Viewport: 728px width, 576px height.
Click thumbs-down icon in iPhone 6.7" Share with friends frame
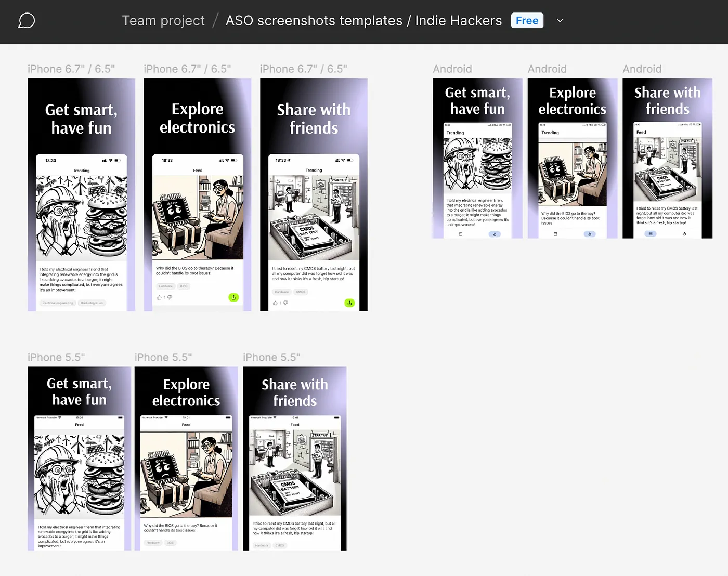pos(285,303)
